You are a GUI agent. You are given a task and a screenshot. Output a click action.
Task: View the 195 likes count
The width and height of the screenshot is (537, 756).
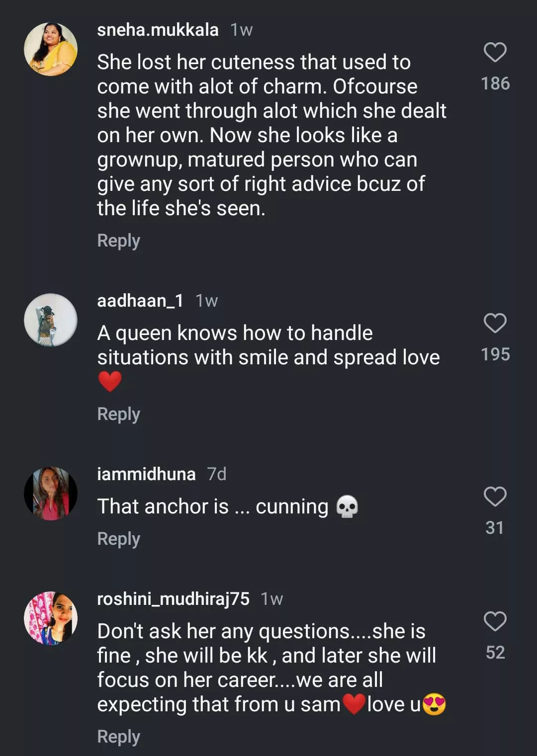pyautogui.click(x=495, y=354)
